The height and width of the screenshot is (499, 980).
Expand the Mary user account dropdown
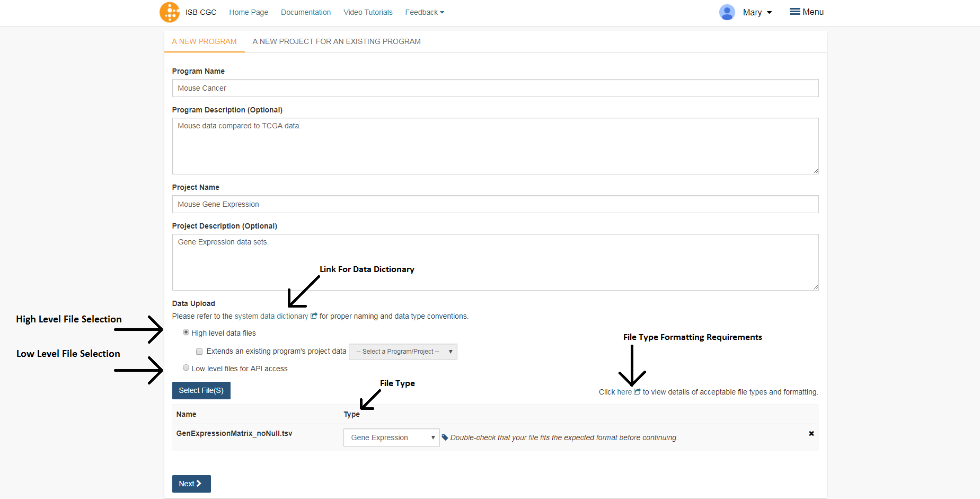[757, 12]
